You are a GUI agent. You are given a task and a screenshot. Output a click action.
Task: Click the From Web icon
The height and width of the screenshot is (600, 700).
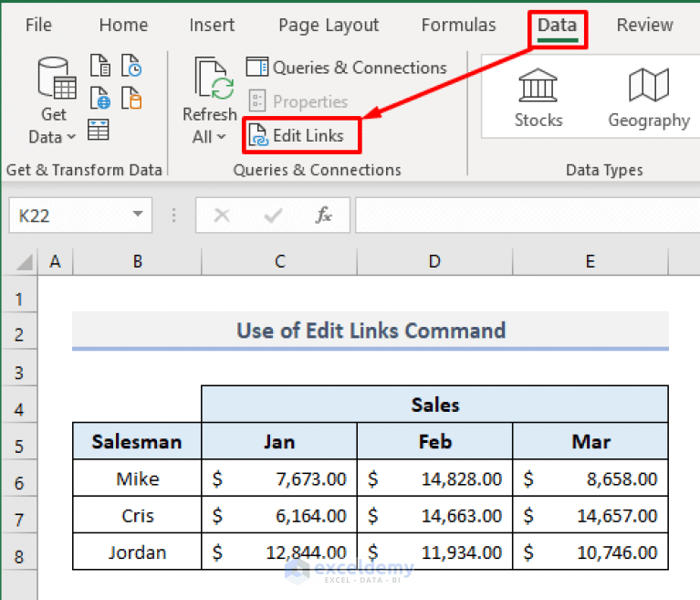coord(100,98)
